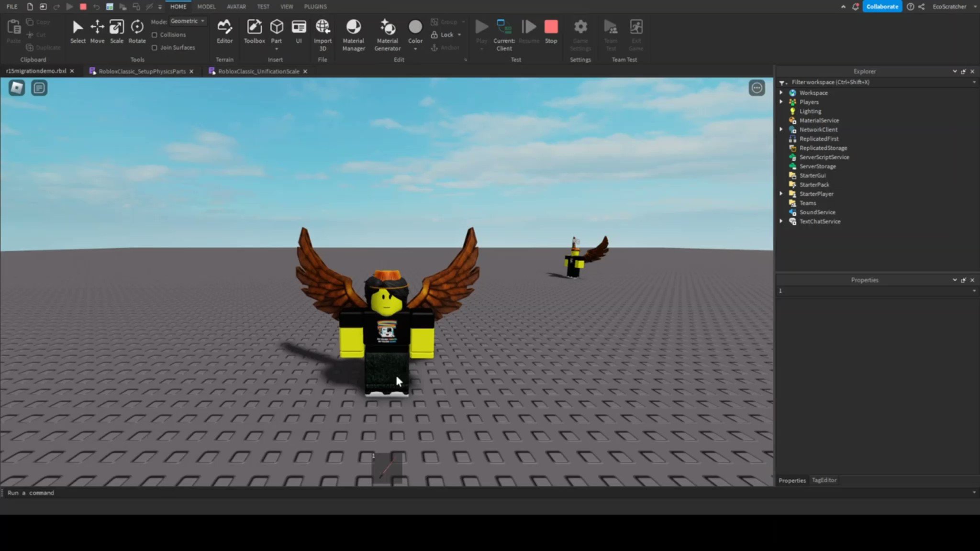
Task: Click the Collaborate button
Action: (x=882, y=7)
